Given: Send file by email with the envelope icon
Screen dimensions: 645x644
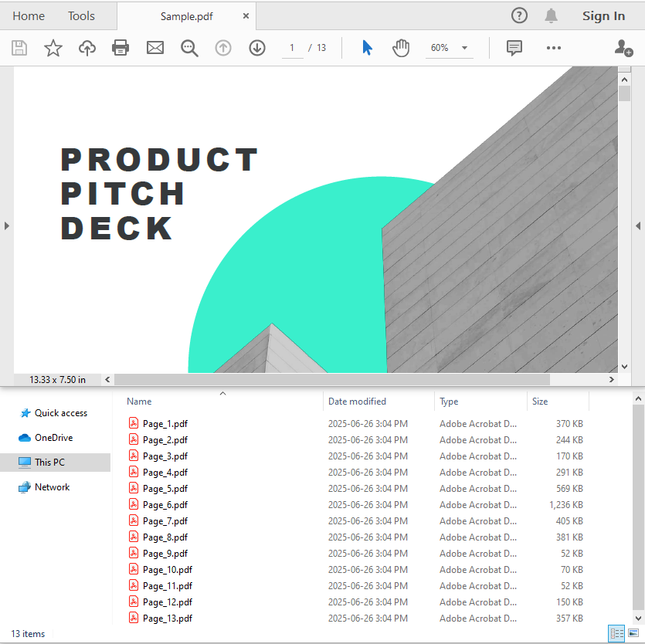Looking at the screenshot, I should tap(155, 48).
